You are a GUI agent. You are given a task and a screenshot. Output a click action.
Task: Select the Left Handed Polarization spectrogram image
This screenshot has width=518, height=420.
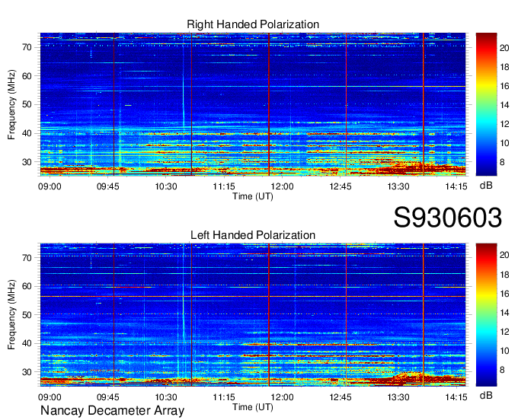click(253, 315)
